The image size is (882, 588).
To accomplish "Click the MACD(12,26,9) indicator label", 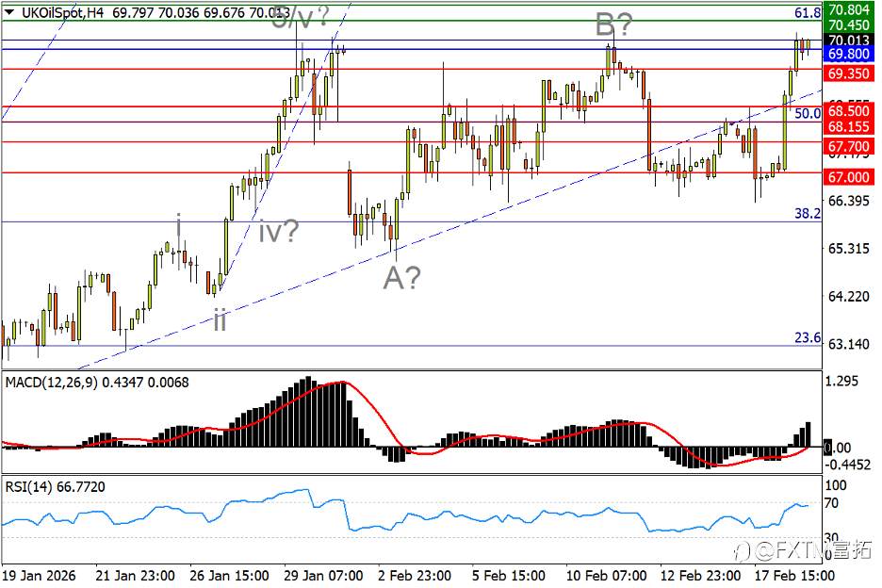I will pos(51,383).
